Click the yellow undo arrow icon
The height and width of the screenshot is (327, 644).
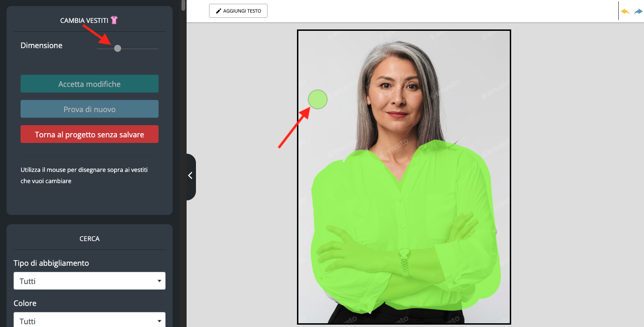[625, 11]
